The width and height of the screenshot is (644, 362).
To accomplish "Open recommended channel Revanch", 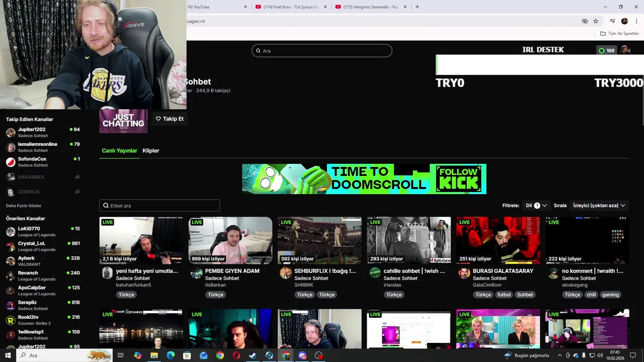I will [43, 276].
